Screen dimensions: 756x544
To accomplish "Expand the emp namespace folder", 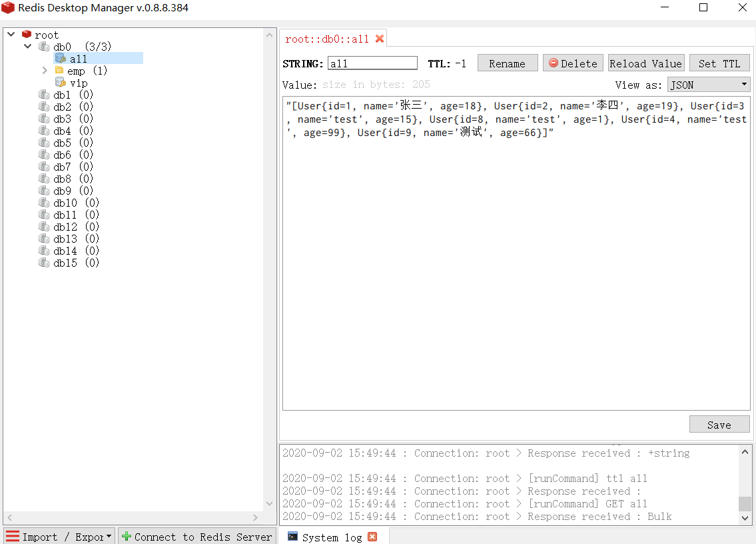I will [x=45, y=71].
